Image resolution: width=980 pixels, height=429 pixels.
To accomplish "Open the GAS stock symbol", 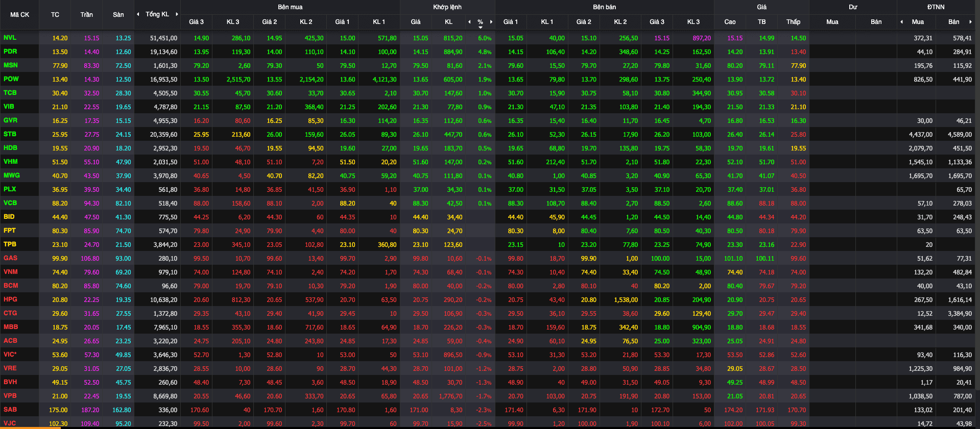I will pos(10,258).
